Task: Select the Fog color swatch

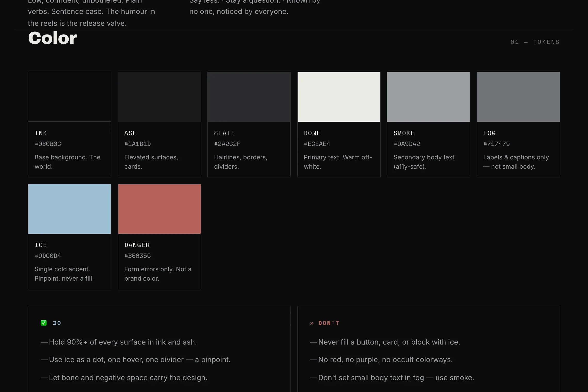Action: (518, 97)
